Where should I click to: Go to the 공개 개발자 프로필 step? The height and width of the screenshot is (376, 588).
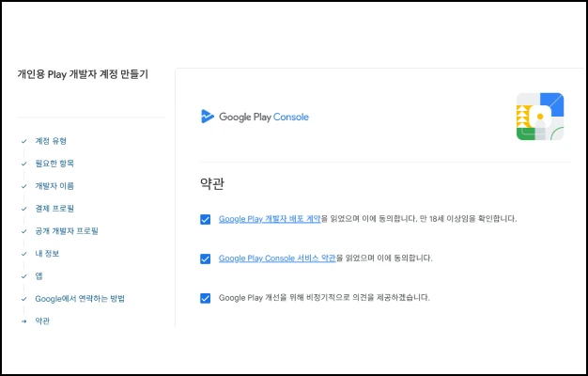pyautogui.click(x=67, y=231)
